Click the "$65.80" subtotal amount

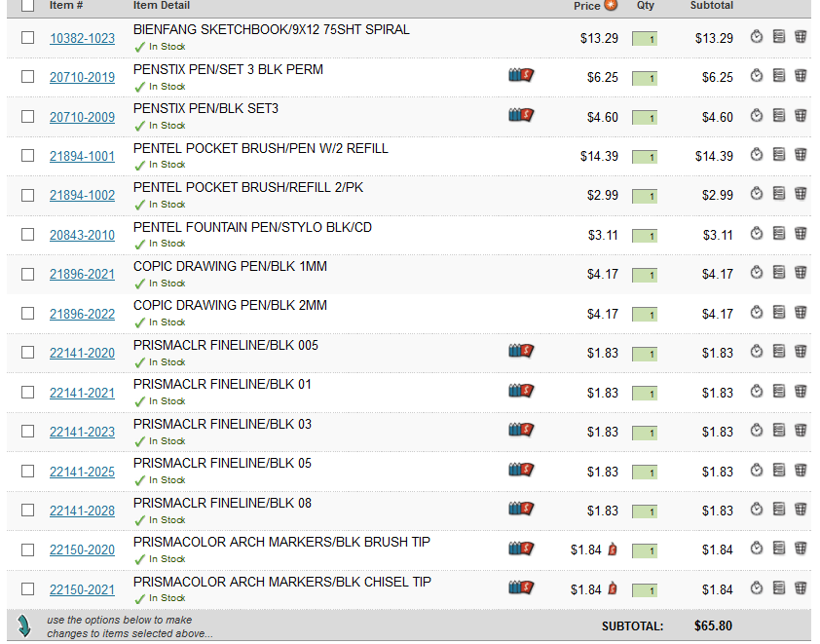tap(713, 626)
